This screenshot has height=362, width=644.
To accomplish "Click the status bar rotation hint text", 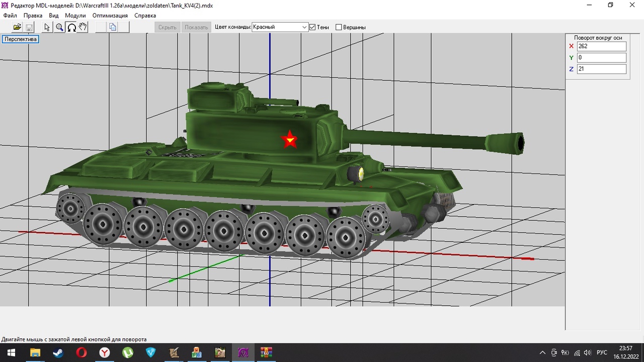I will coord(74,339).
